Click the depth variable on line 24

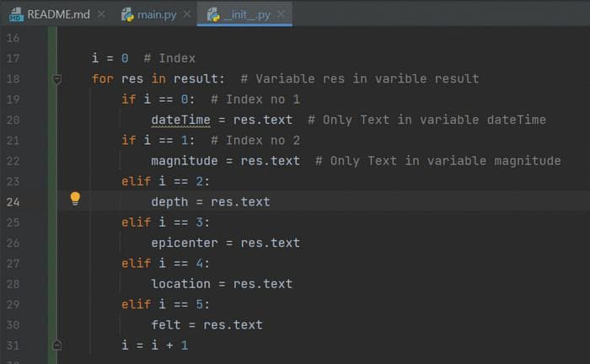169,201
